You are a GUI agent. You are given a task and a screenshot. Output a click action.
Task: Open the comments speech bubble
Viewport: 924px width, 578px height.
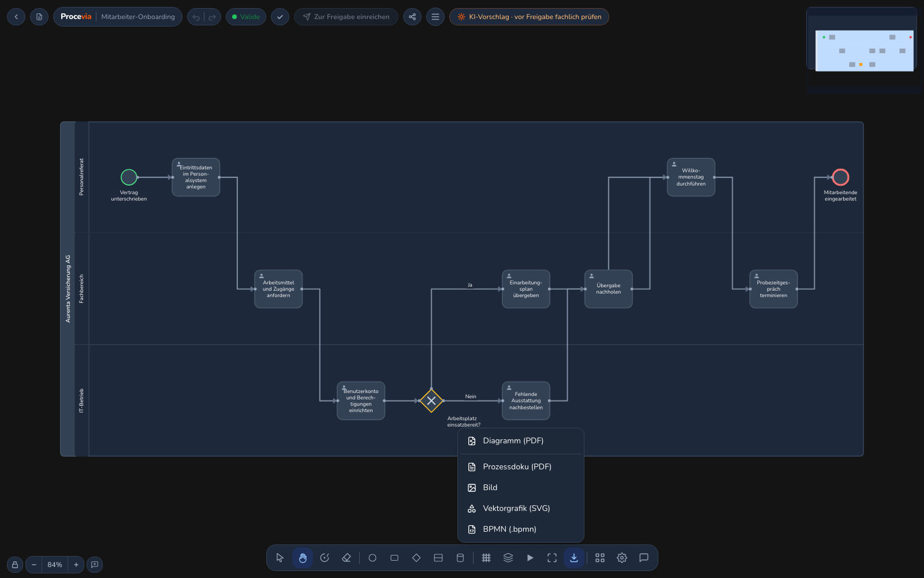[x=644, y=558]
